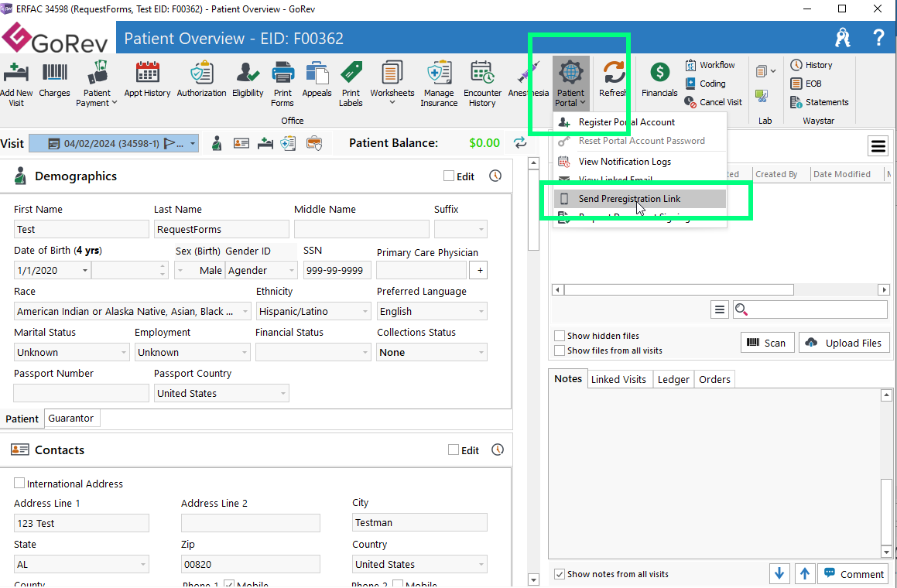Open Financials with the dollar icon
Image resolution: width=897 pixels, height=588 pixels.
[x=659, y=79]
